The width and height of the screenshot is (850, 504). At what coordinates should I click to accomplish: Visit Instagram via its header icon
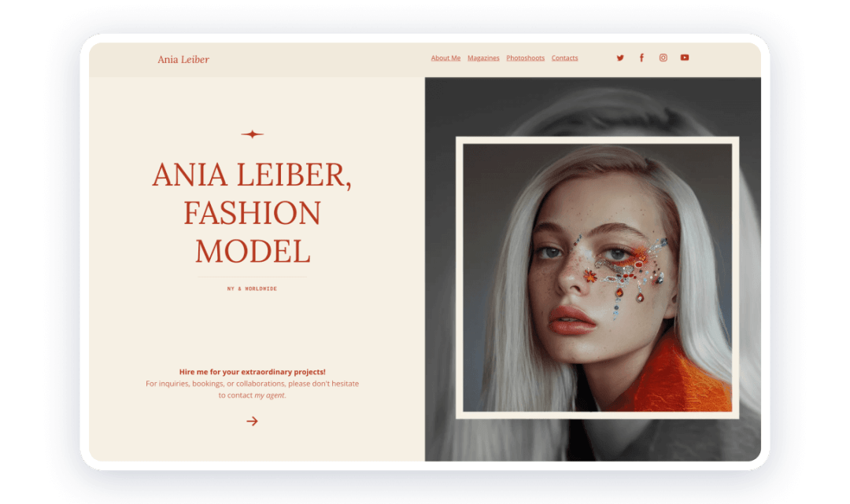(x=663, y=57)
